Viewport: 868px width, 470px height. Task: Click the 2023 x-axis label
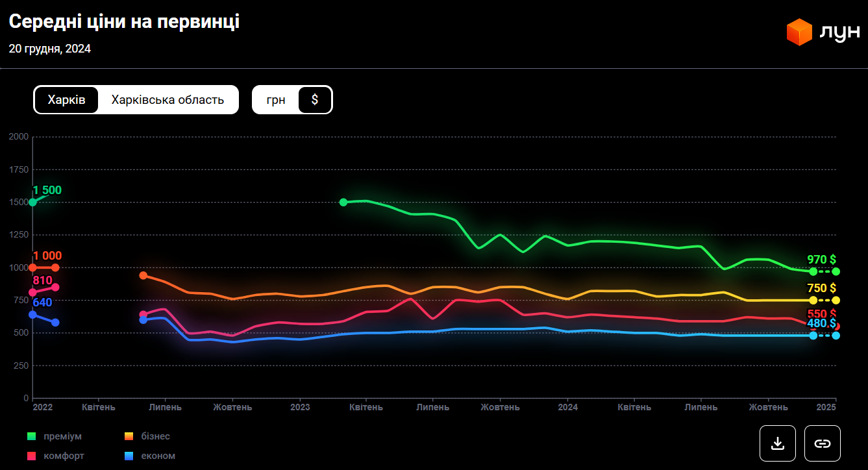pyautogui.click(x=299, y=408)
